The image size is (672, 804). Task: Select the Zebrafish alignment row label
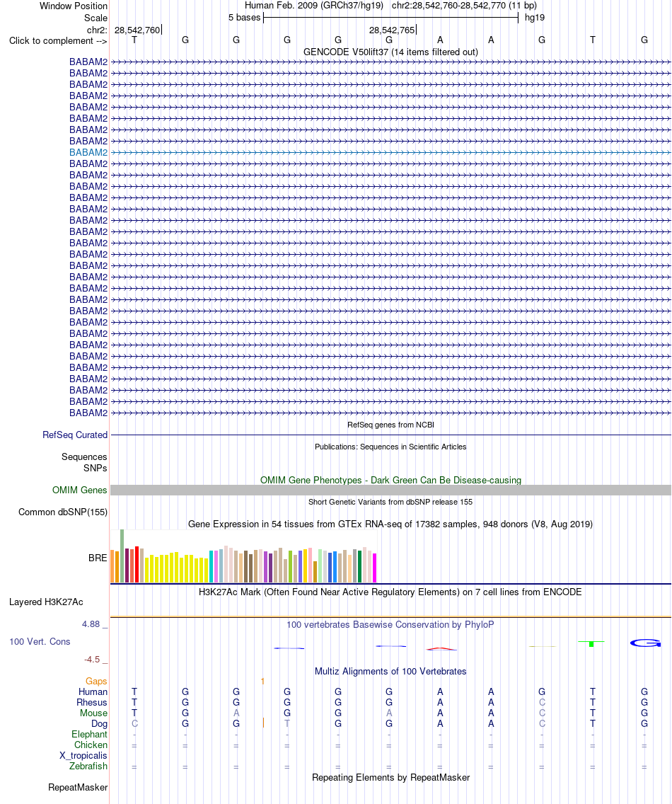coord(88,766)
